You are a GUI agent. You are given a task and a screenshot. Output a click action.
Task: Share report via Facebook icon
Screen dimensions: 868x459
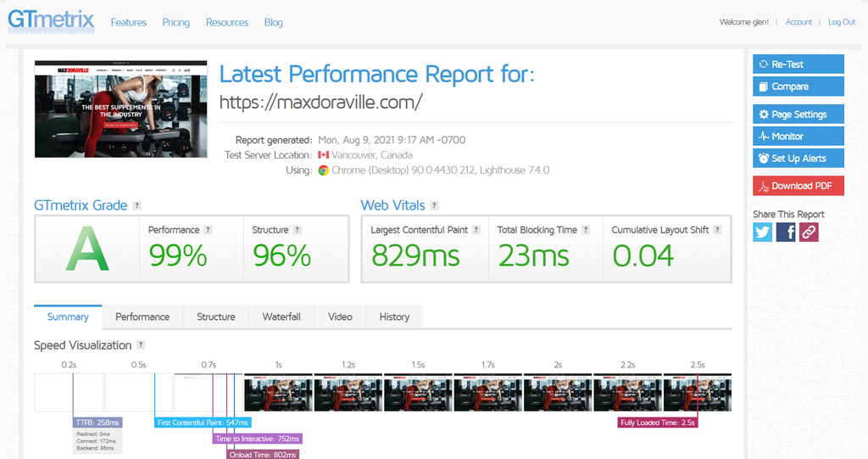tap(786, 232)
